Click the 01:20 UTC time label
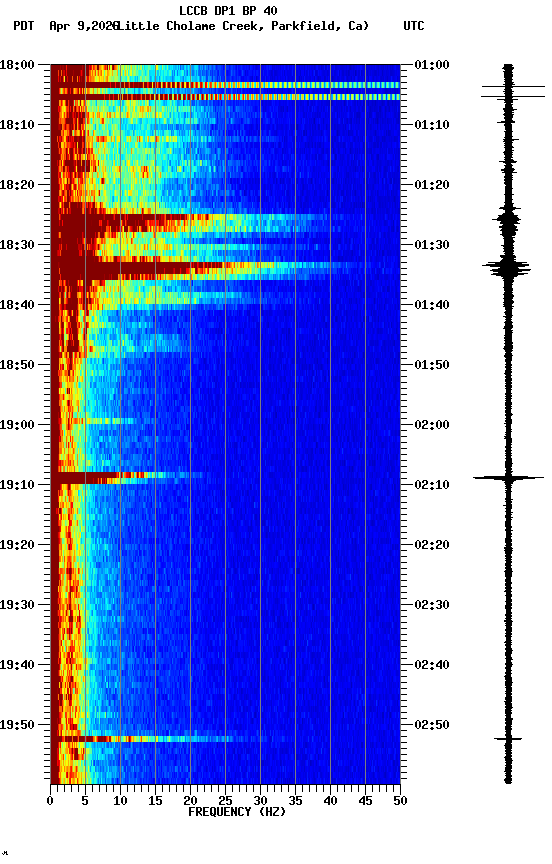This screenshot has width=552, height=864. tap(432, 185)
